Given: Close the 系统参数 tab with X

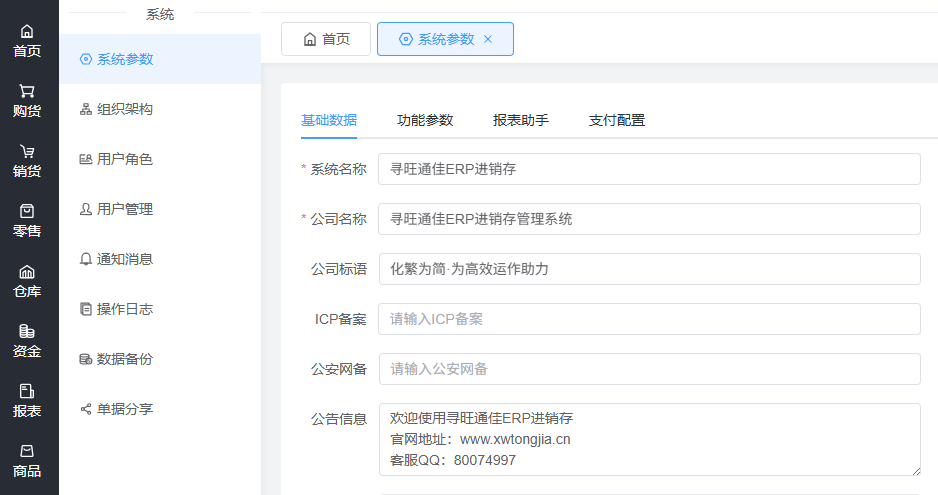Looking at the screenshot, I should pos(488,39).
